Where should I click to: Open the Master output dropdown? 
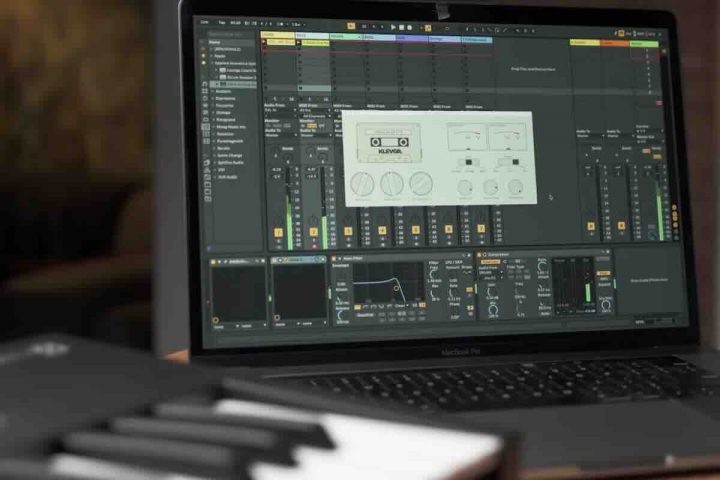tap(650, 142)
